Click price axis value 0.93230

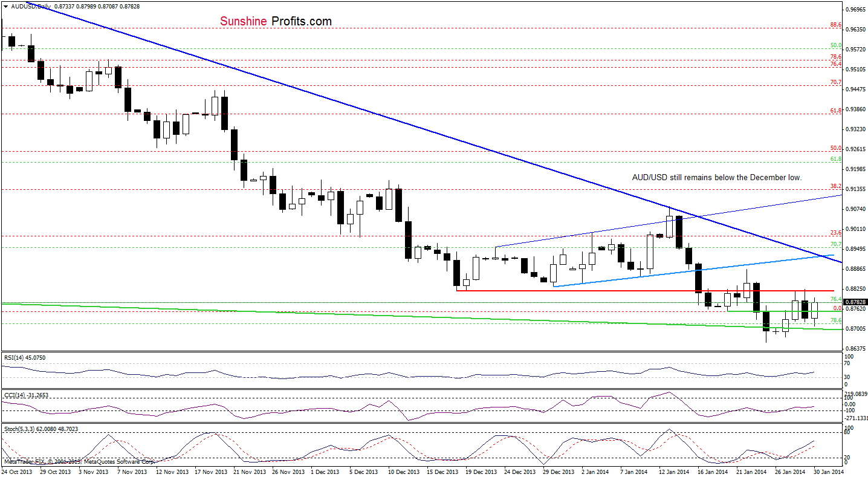856,129
